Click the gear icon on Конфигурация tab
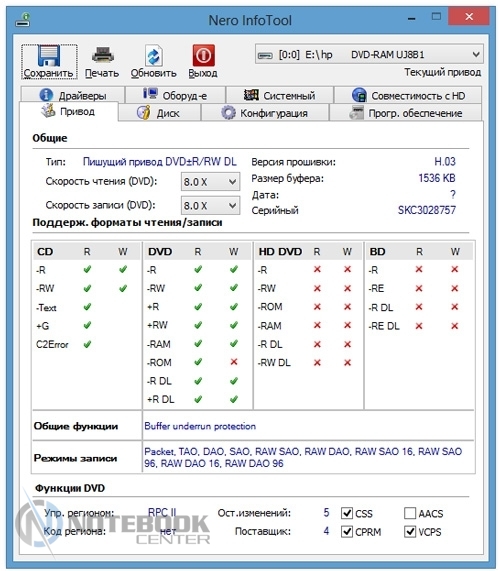The image size is (500, 571). click(x=228, y=113)
